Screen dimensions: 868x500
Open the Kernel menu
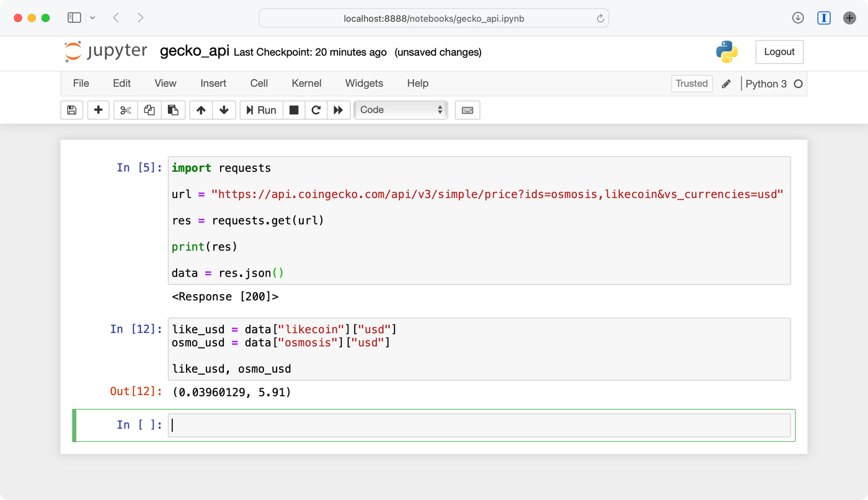click(306, 83)
